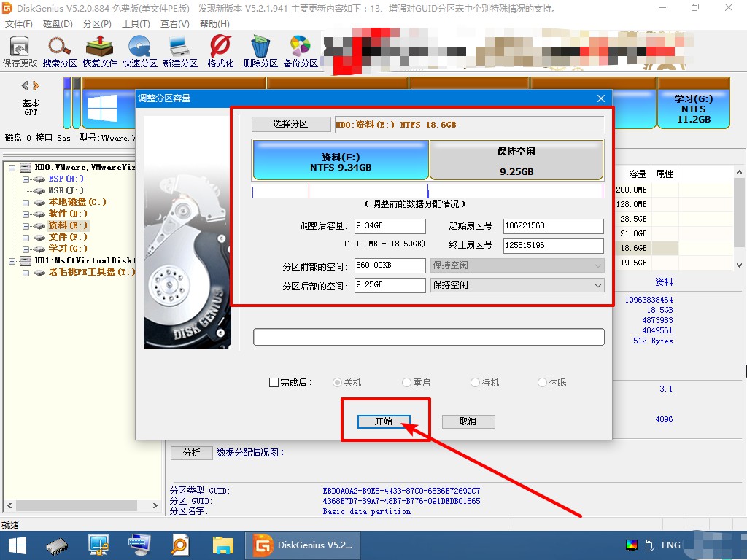
Task: Choose the 格式化 format icon
Action: pyautogui.click(x=220, y=52)
